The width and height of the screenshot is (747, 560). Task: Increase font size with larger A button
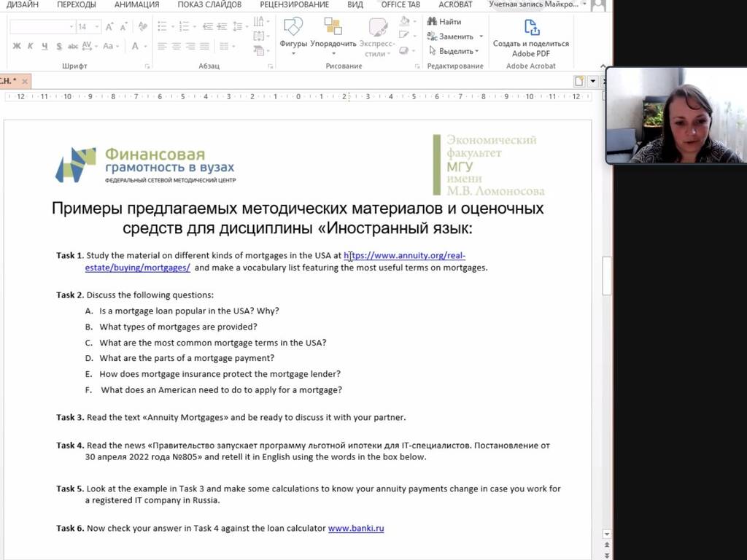pyautogui.click(x=109, y=27)
